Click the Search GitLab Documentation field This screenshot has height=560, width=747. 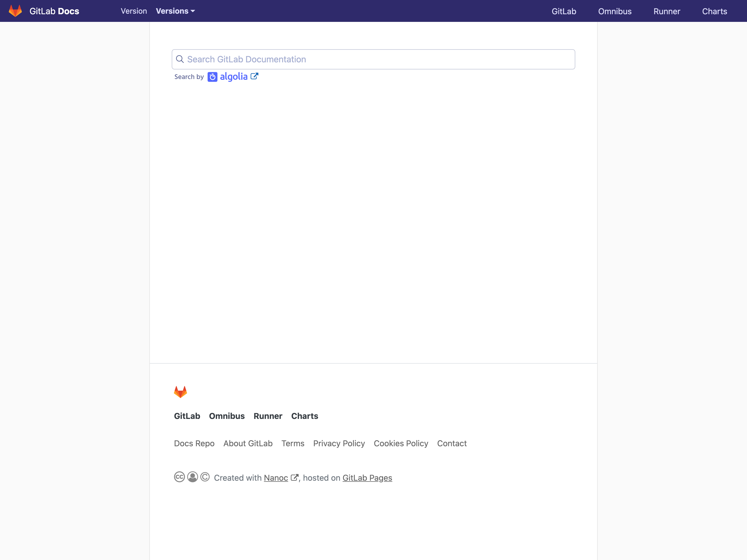(x=373, y=59)
